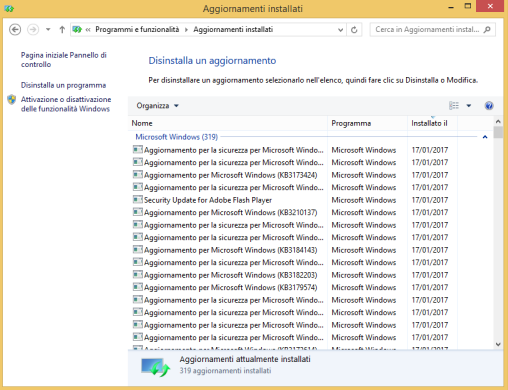508x390 pixels.
Task: Go back using the Back arrow button
Action: coord(15,30)
